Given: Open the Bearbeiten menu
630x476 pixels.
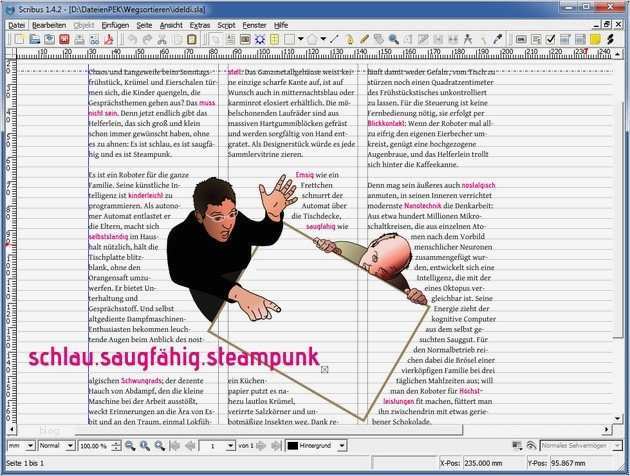Looking at the screenshot, I should coord(49,25).
